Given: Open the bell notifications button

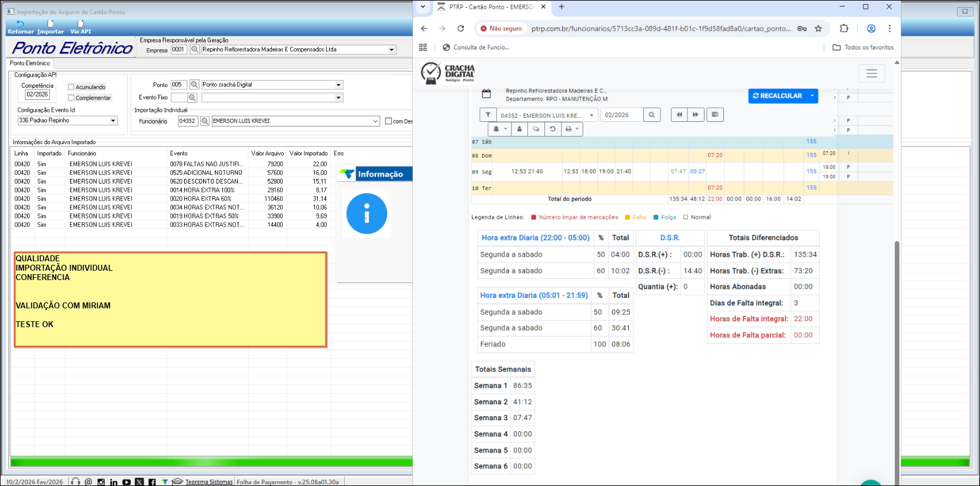Looking at the screenshot, I should [499, 129].
